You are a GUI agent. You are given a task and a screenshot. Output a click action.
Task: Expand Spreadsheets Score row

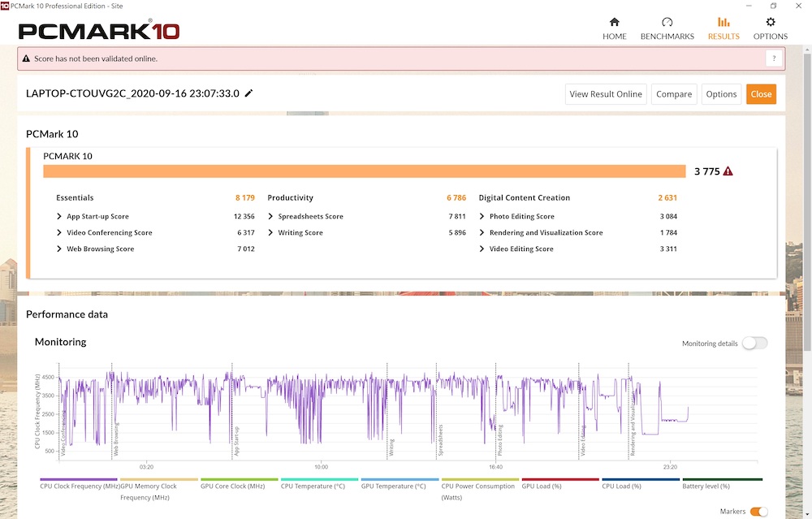pyautogui.click(x=271, y=217)
